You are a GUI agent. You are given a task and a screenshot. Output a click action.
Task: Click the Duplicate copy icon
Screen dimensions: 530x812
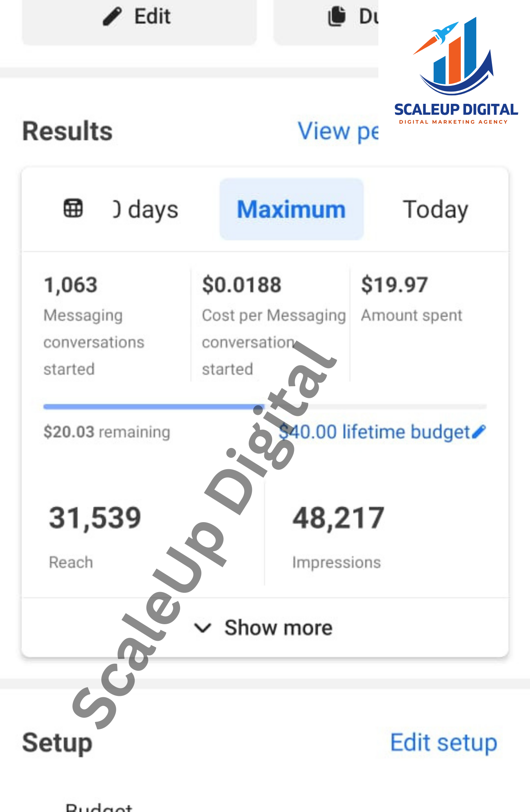pyautogui.click(x=337, y=16)
